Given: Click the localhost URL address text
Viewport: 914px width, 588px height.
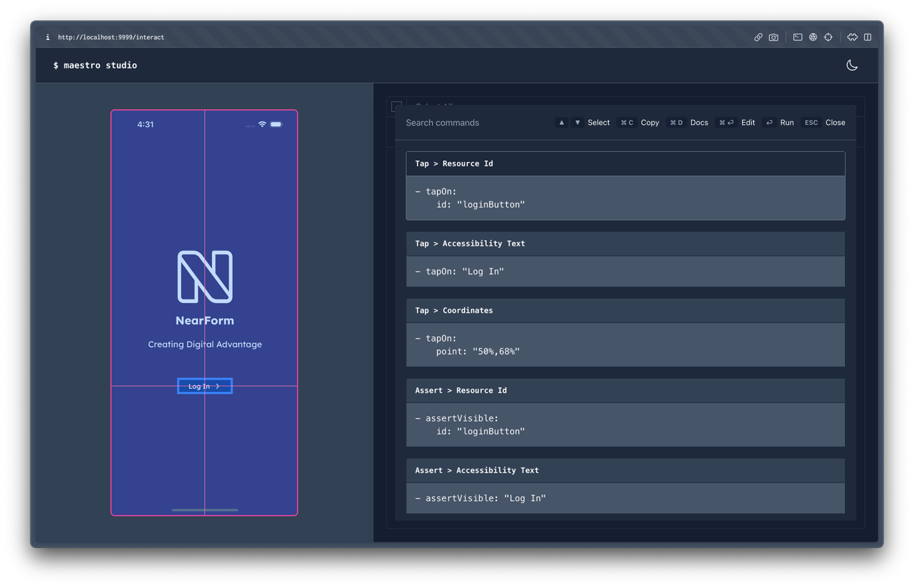Looking at the screenshot, I should point(111,37).
